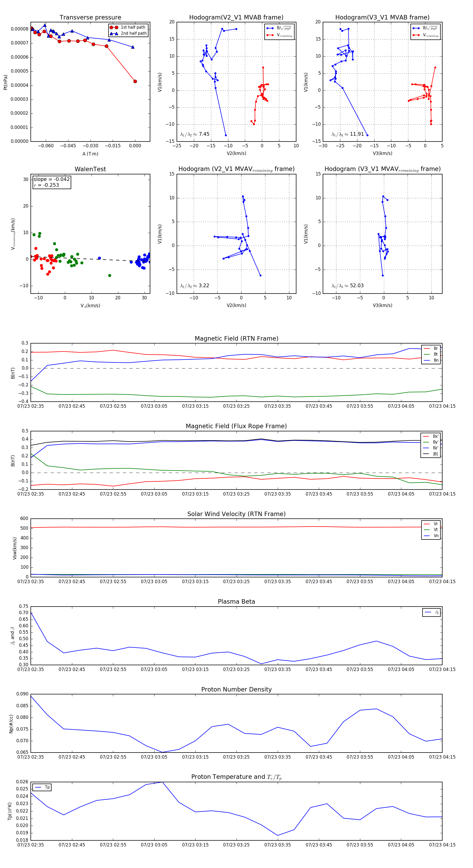Screen dimensions: 473x868
Task: Select the 'Solar Wind Velocity (RTN Frame)' title
Action: (236, 514)
